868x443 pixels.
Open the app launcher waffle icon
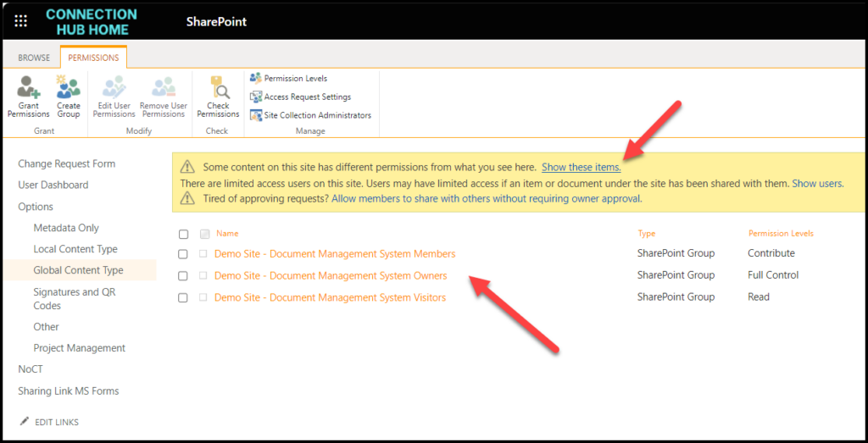(21, 21)
